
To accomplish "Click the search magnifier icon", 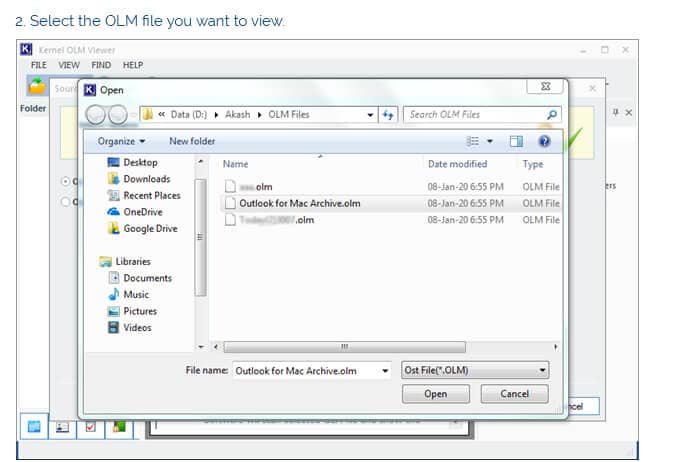I will 552,115.
